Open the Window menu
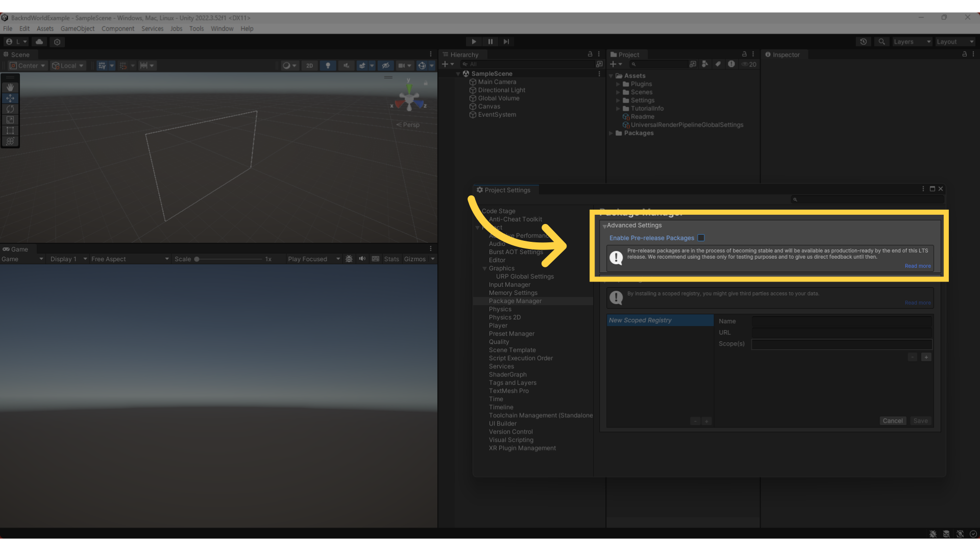 coord(222,29)
